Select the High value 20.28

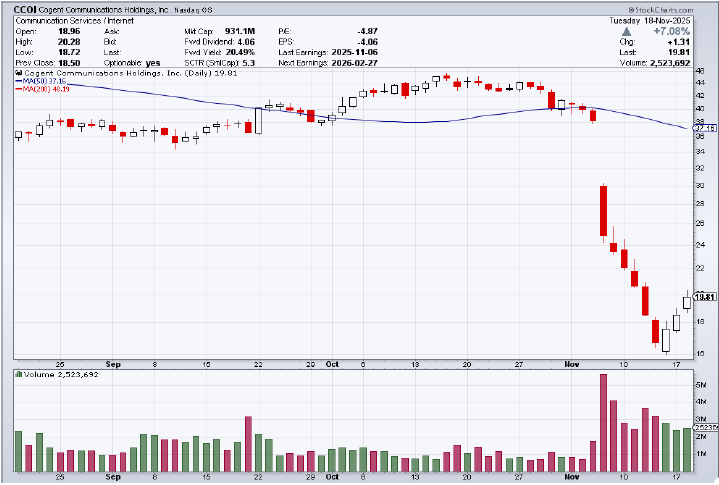tap(69, 42)
